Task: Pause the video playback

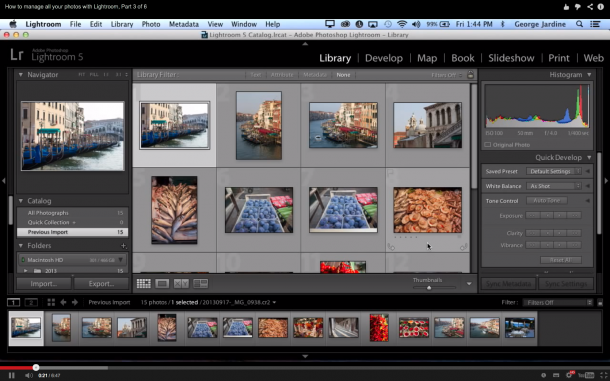Action: [x=12, y=375]
